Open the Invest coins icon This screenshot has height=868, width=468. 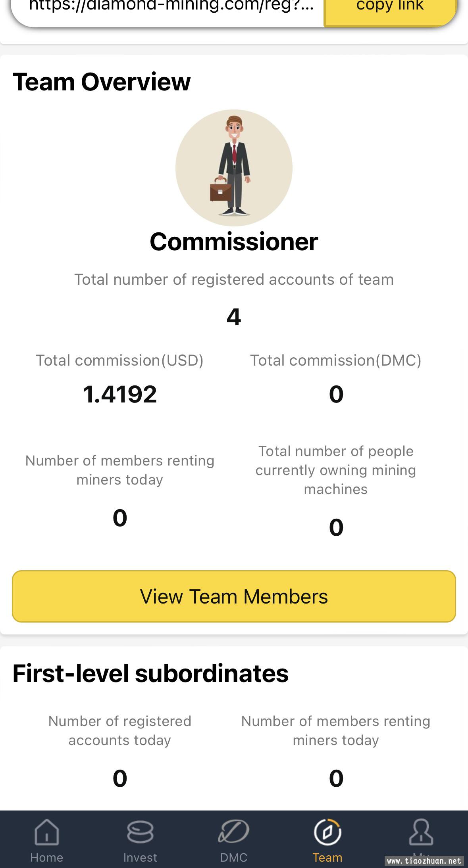pyautogui.click(x=140, y=832)
